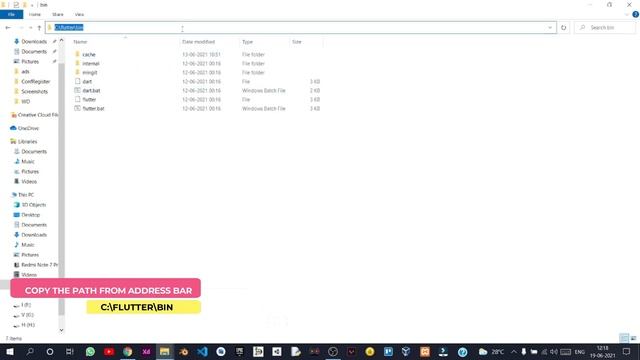Open Music under Libraries

tap(28, 161)
